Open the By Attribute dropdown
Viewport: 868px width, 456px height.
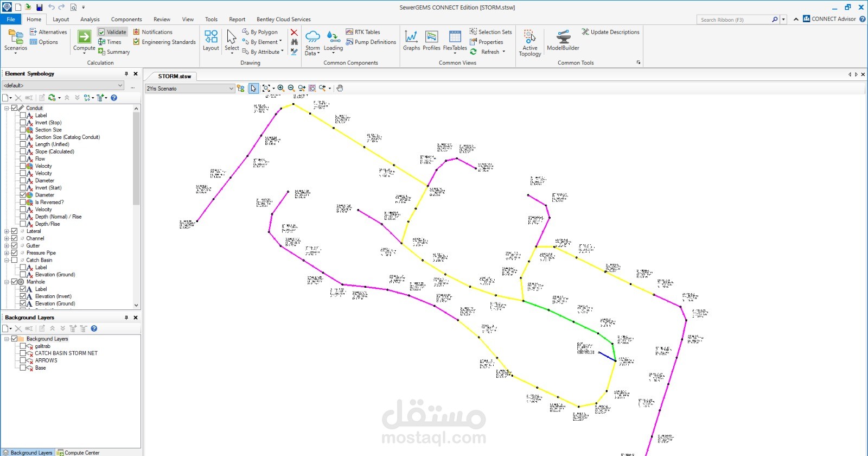click(263, 52)
